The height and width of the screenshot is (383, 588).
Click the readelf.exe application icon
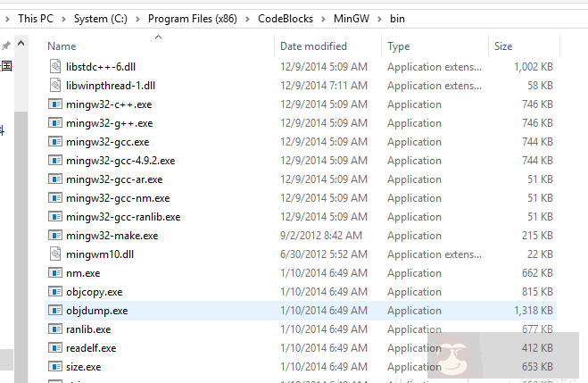tap(55, 348)
